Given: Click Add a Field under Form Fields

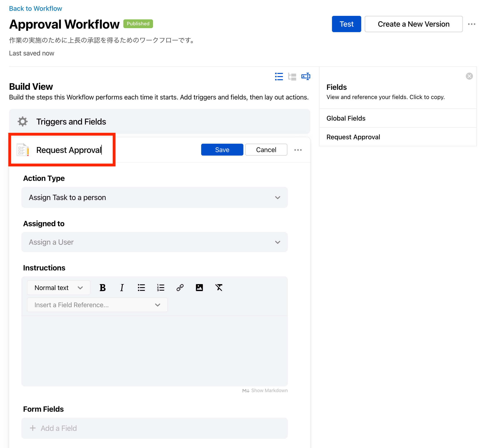Looking at the screenshot, I should [155, 428].
